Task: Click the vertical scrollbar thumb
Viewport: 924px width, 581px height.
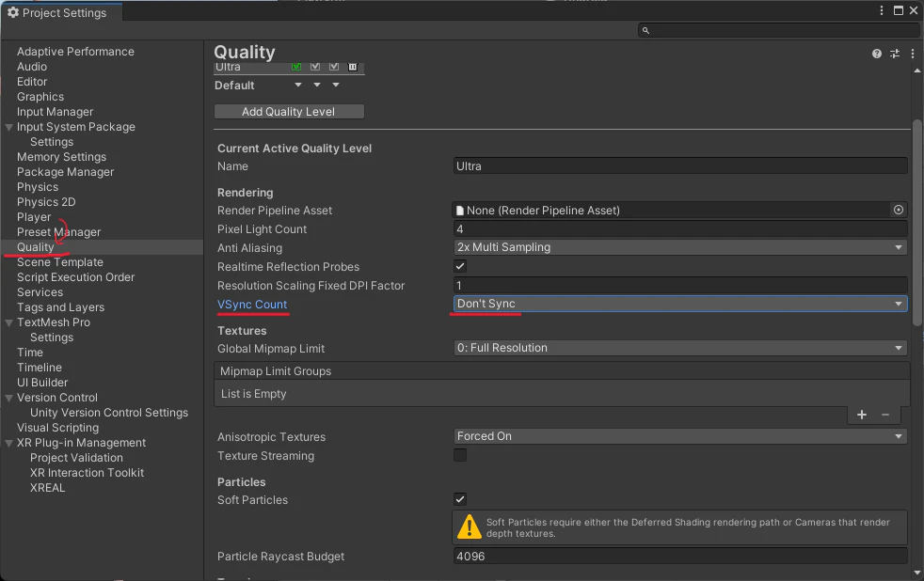Action: click(916, 223)
